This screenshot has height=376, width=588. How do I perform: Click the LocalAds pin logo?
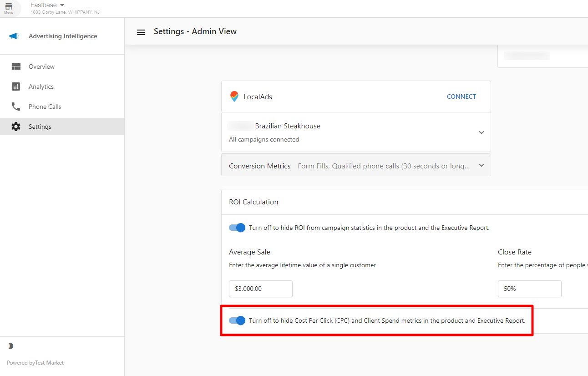pos(234,97)
